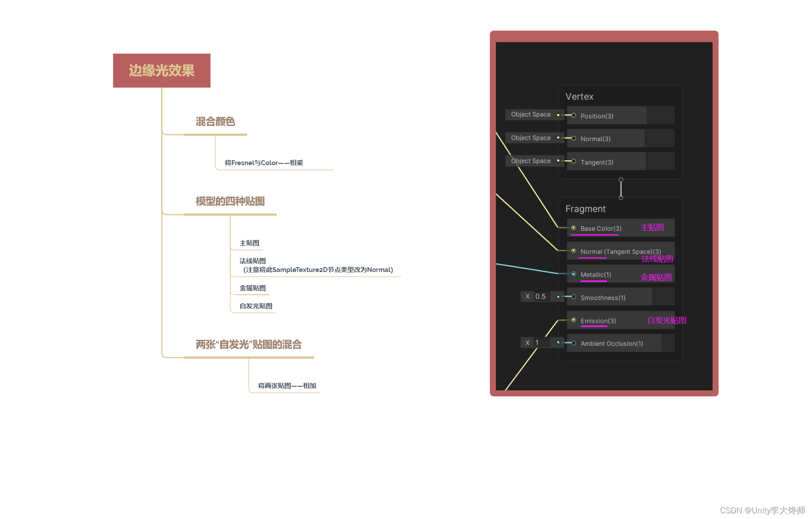The height and width of the screenshot is (519, 812).
Task: Select the Normal(3) vertex block row label
Action: coord(596,139)
